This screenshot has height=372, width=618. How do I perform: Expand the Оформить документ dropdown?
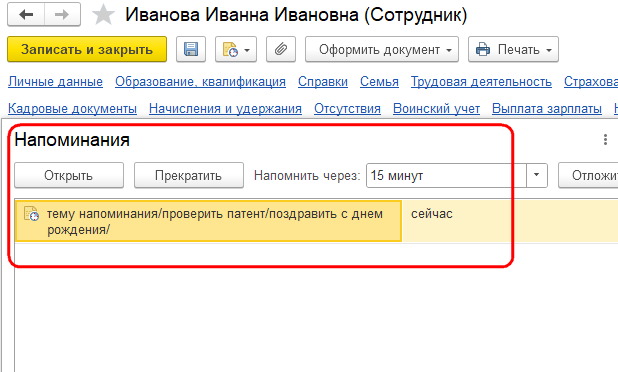click(382, 50)
